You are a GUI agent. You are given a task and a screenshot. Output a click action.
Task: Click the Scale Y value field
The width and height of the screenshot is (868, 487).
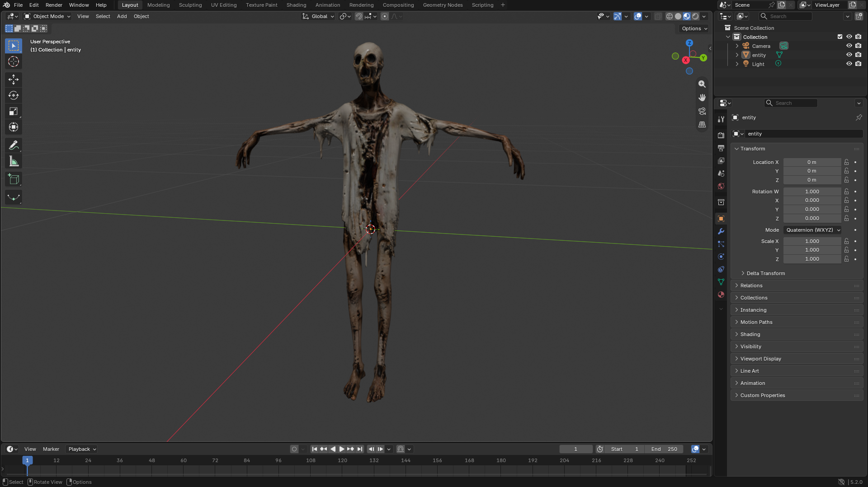[812, 250]
